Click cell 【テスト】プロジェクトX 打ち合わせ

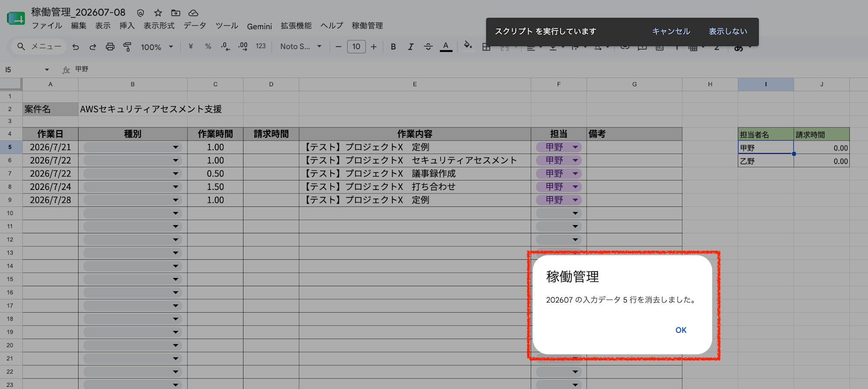pos(415,187)
